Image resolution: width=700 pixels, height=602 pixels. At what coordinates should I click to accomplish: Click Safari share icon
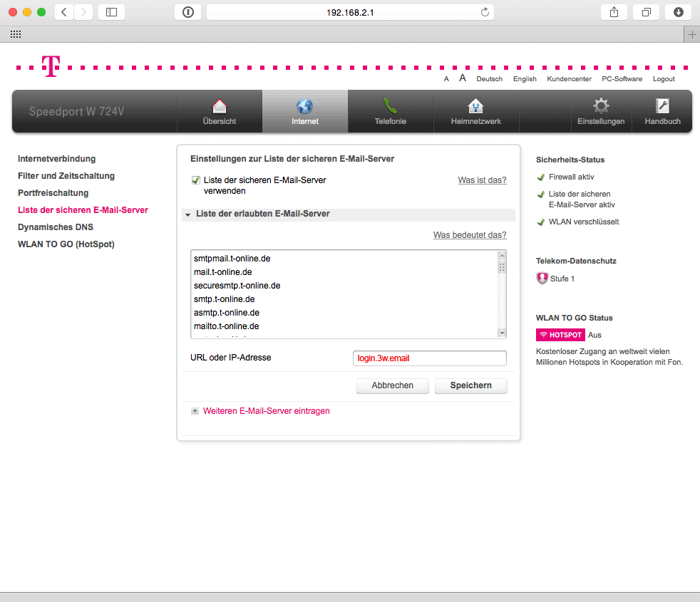click(x=614, y=12)
